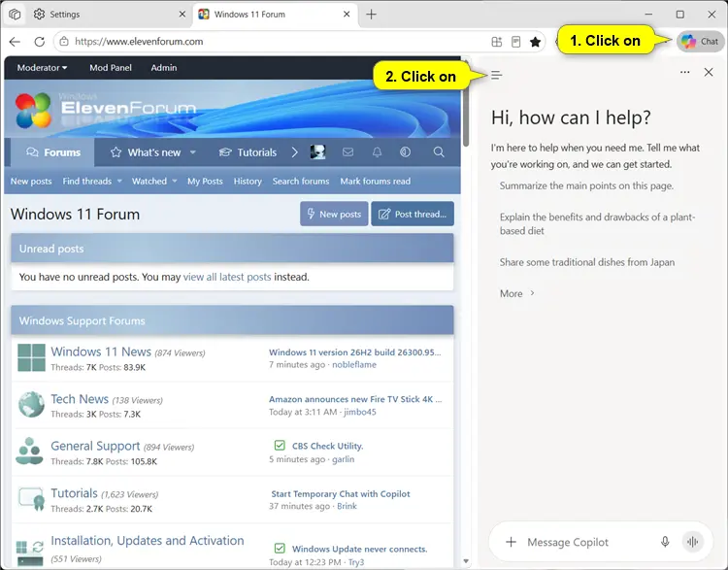
Task: Click the New posts button
Action: (334, 214)
